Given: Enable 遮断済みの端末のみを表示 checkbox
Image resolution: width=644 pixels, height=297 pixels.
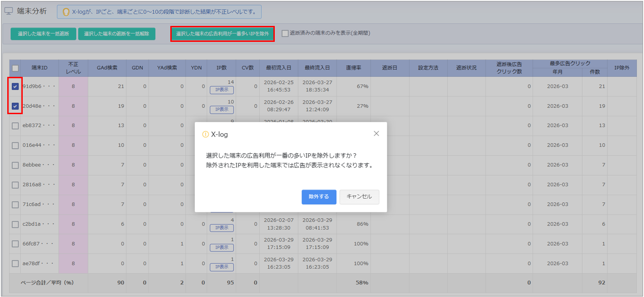Looking at the screenshot, I should 285,33.
